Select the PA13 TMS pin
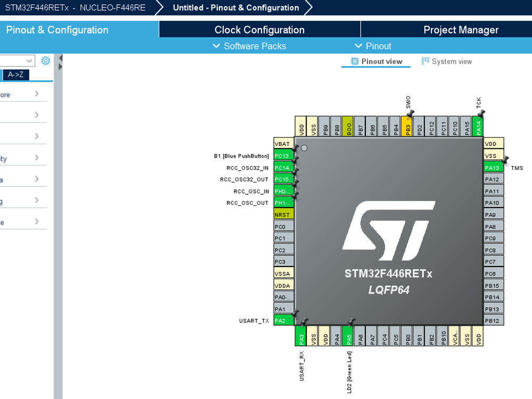The width and height of the screenshot is (532, 399). coord(494,168)
